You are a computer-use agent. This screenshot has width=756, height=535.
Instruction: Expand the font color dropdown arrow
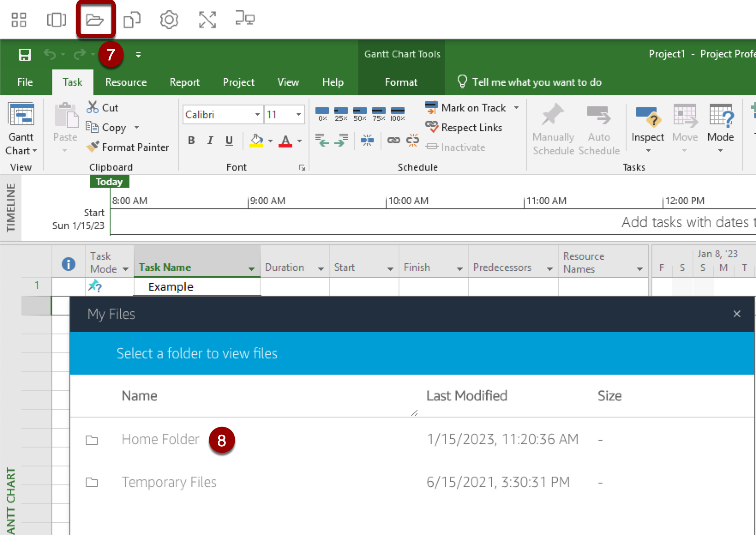(x=300, y=141)
